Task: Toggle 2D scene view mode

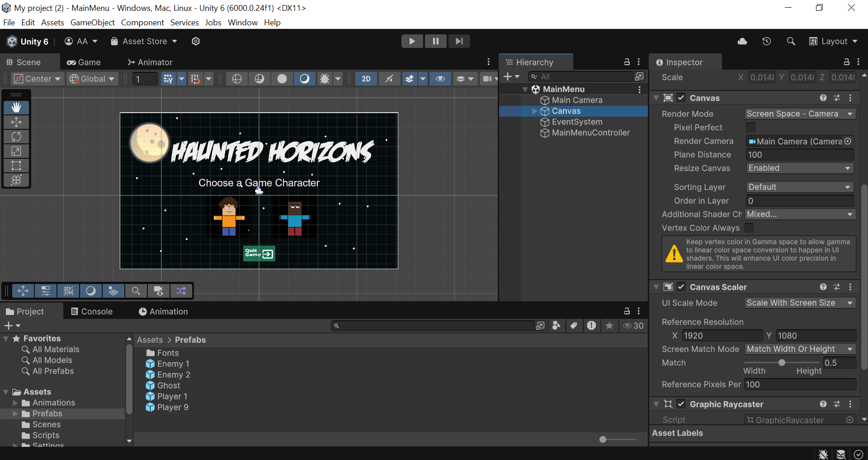Action: click(x=366, y=79)
